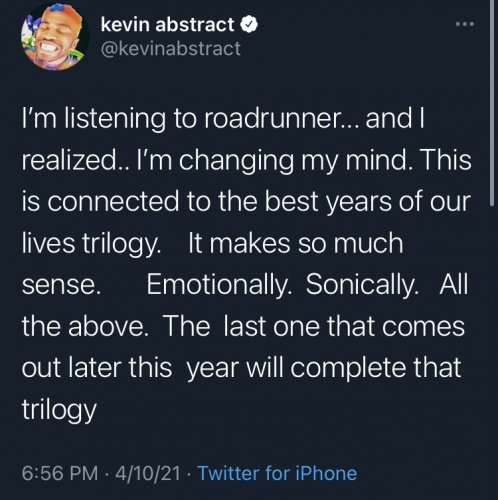
Task: Click the phrase out later this
Action: coord(97,368)
